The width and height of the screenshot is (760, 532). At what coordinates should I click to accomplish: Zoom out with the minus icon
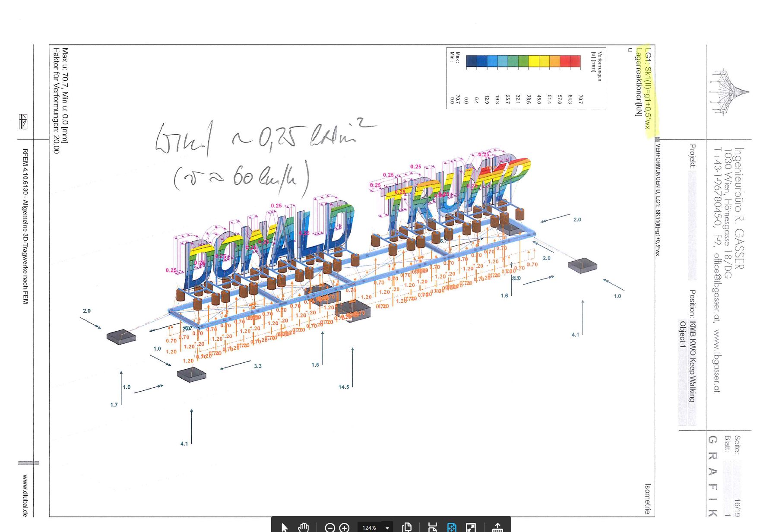[330, 527]
